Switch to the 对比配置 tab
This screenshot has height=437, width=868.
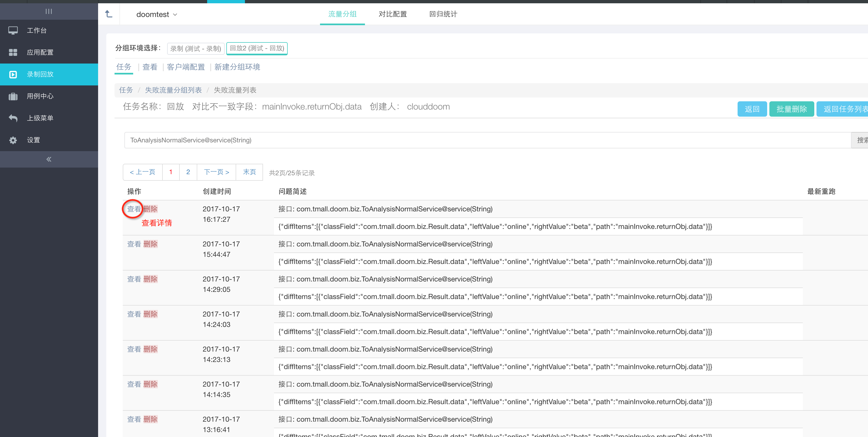[393, 14]
